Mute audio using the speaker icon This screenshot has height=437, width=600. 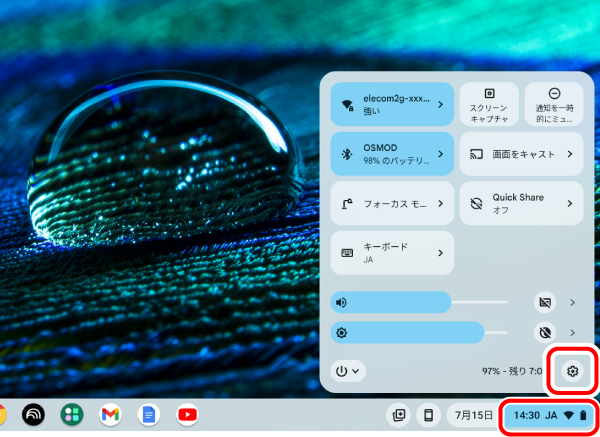pyautogui.click(x=342, y=301)
